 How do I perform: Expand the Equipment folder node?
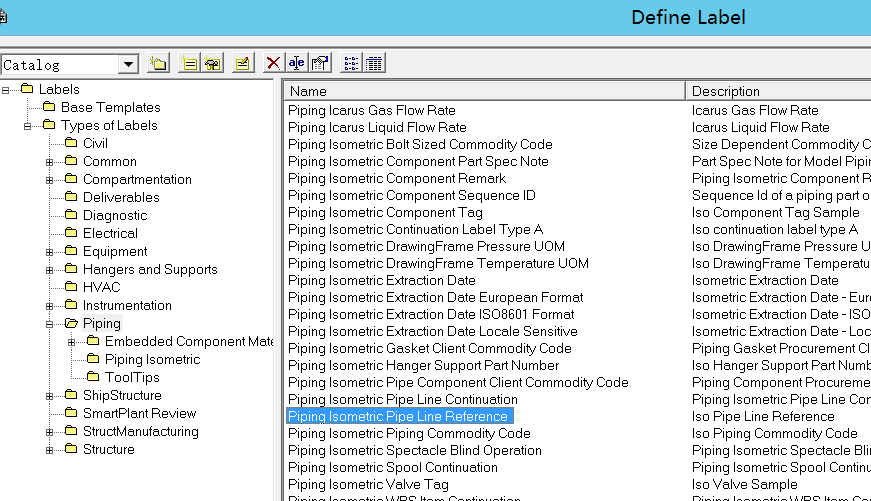[49, 252]
